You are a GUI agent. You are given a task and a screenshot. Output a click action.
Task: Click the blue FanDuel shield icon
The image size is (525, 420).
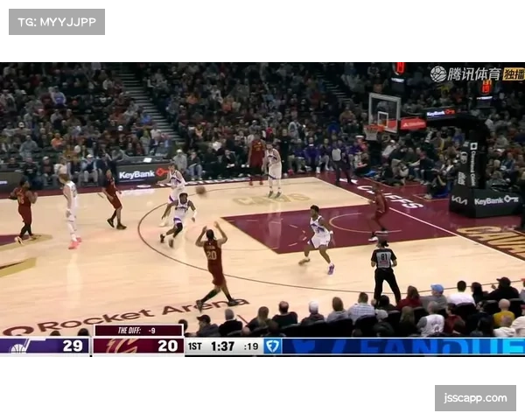click(x=272, y=346)
